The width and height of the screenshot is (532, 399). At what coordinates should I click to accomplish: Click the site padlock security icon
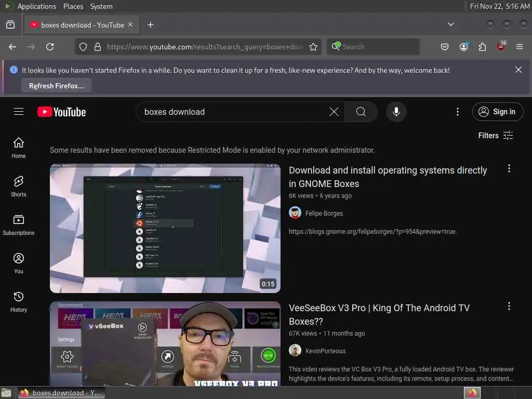98,47
